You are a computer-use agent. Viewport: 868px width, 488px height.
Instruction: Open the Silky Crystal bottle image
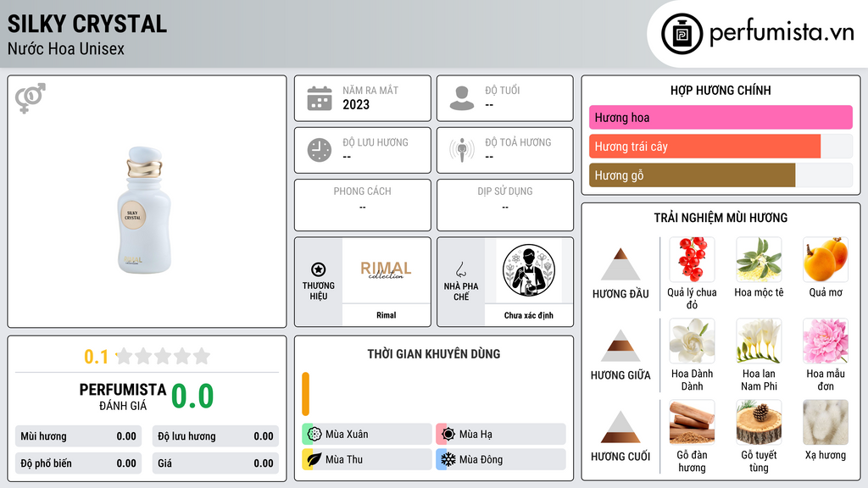[x=144, y=210]
